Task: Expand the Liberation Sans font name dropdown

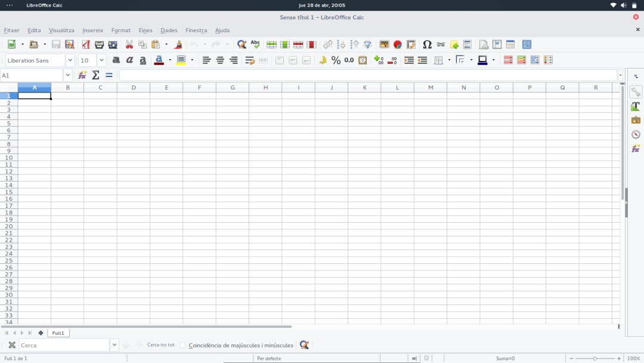Action: pos(70,60)
